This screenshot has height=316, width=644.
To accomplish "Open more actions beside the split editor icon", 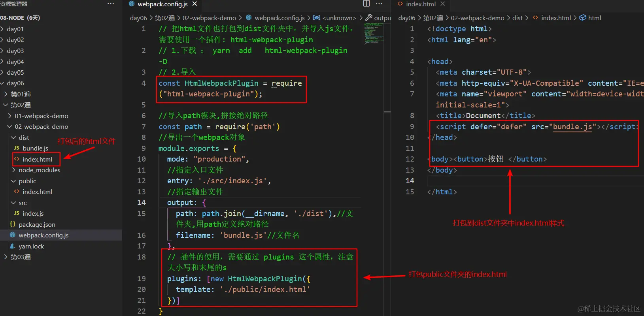I will point(379,4).
